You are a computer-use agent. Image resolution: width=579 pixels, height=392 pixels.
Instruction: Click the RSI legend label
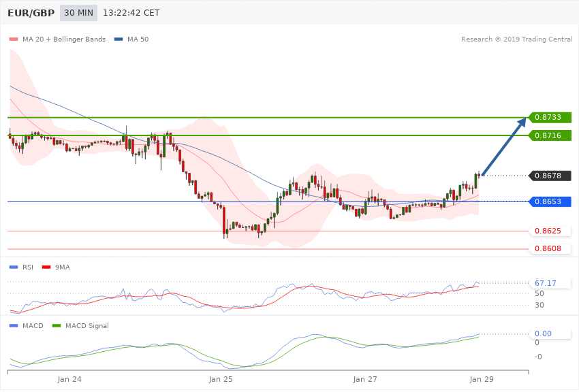coord(28,267)
